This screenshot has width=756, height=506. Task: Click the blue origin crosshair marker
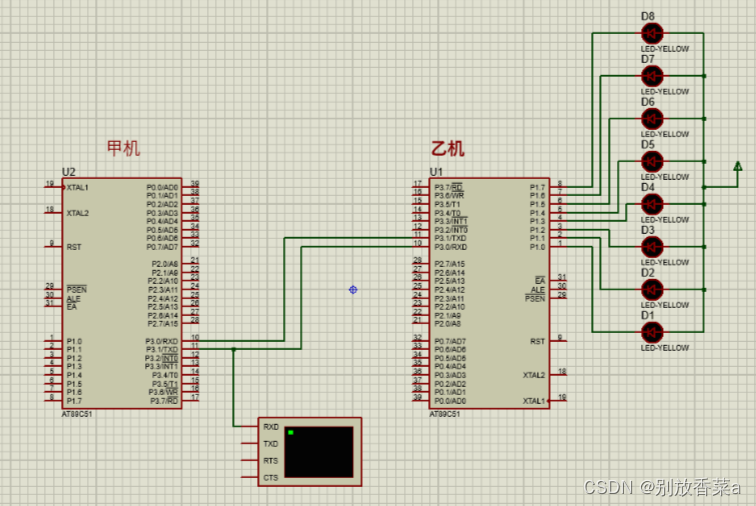[353, 289]
